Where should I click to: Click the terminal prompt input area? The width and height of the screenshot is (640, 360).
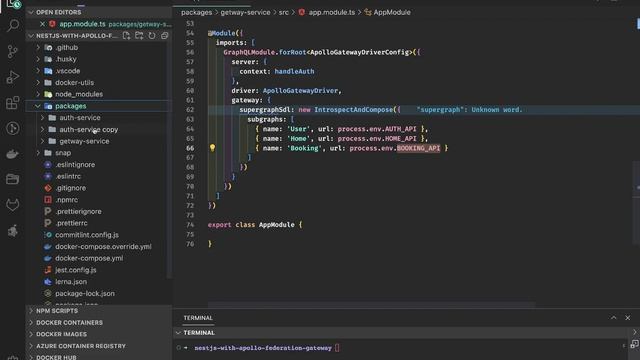(337, 348)
